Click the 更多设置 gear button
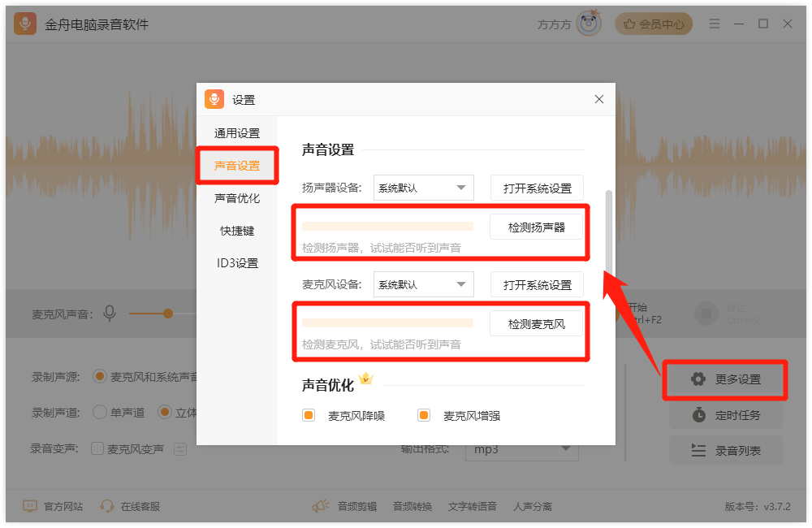The height and width of the screenshot is (528, 812). click(726, 379)
